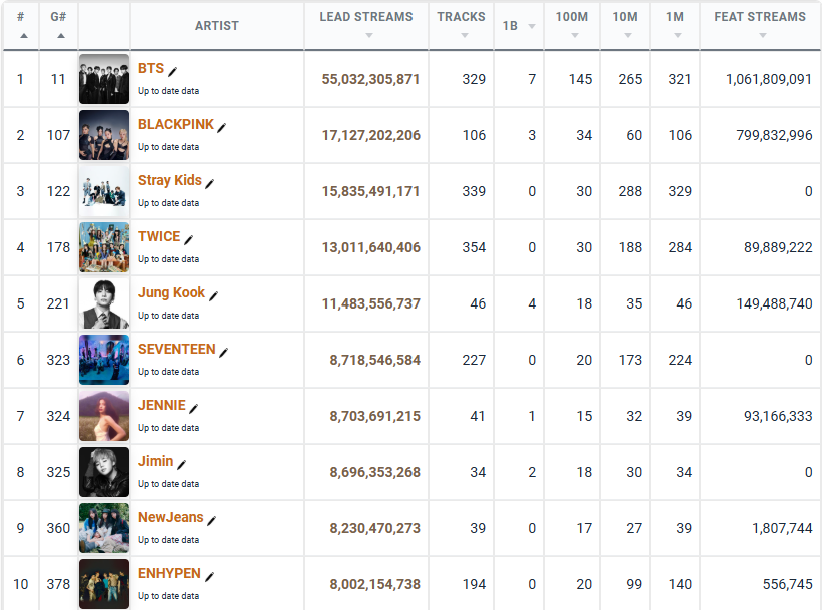
Task: Select ENHYPEN global rank 378
Action: click(58, 585)
